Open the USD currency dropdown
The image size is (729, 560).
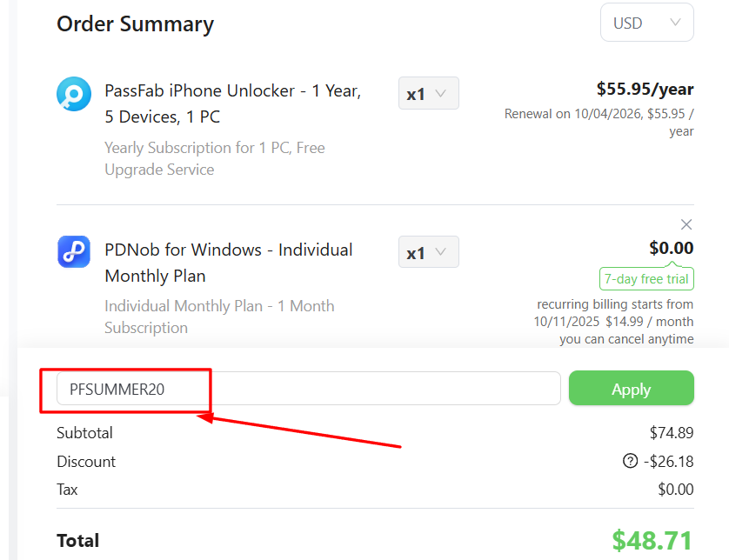click(x=646, y=23)
